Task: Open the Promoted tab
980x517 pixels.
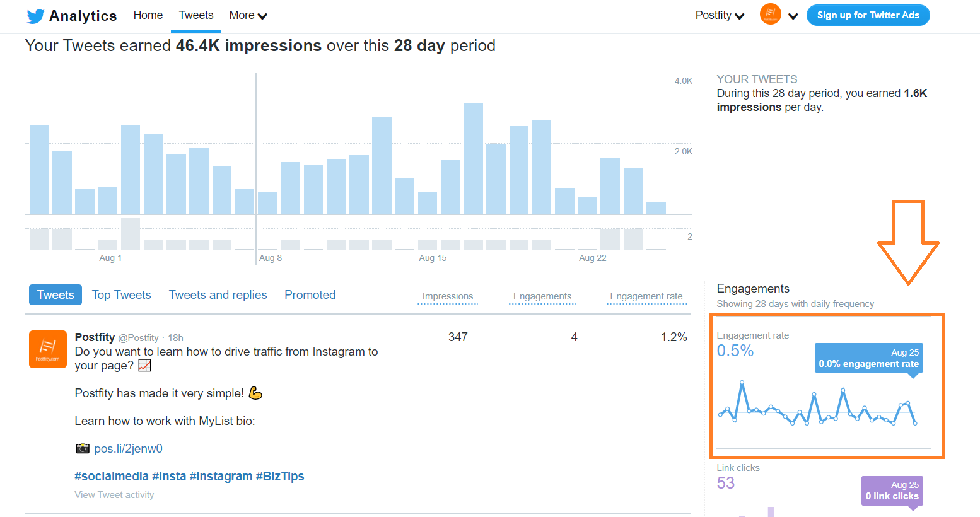Action: (310, 294)
